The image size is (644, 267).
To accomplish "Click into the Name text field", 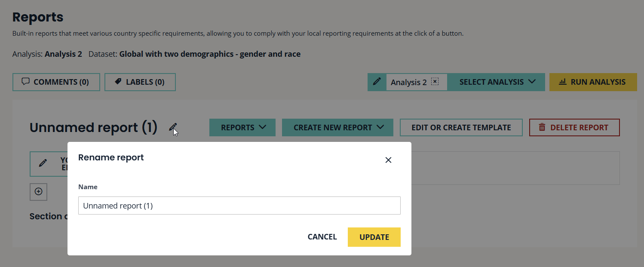I will coord(239,206).
